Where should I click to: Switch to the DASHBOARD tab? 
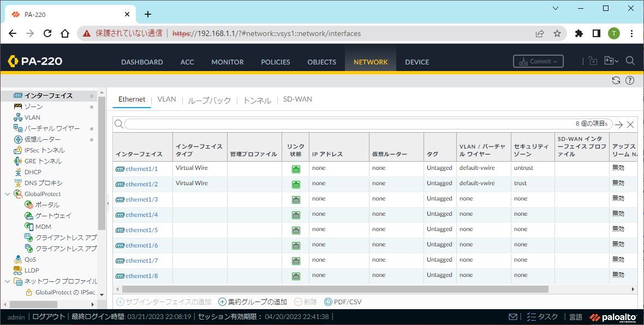(x=142, y=62)
